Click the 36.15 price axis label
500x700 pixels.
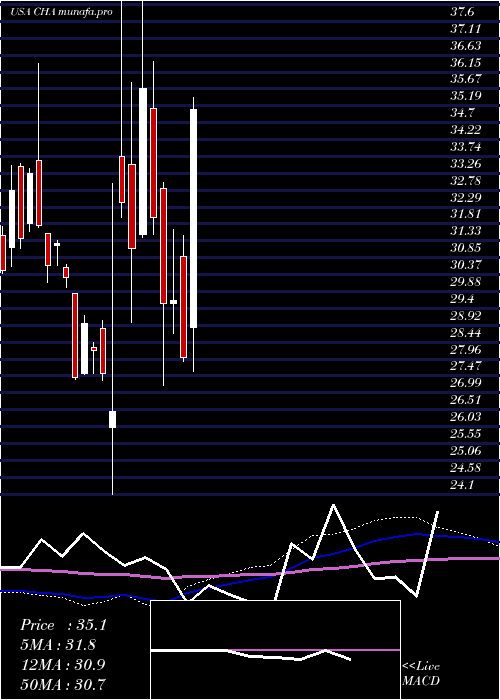point(466,62)
